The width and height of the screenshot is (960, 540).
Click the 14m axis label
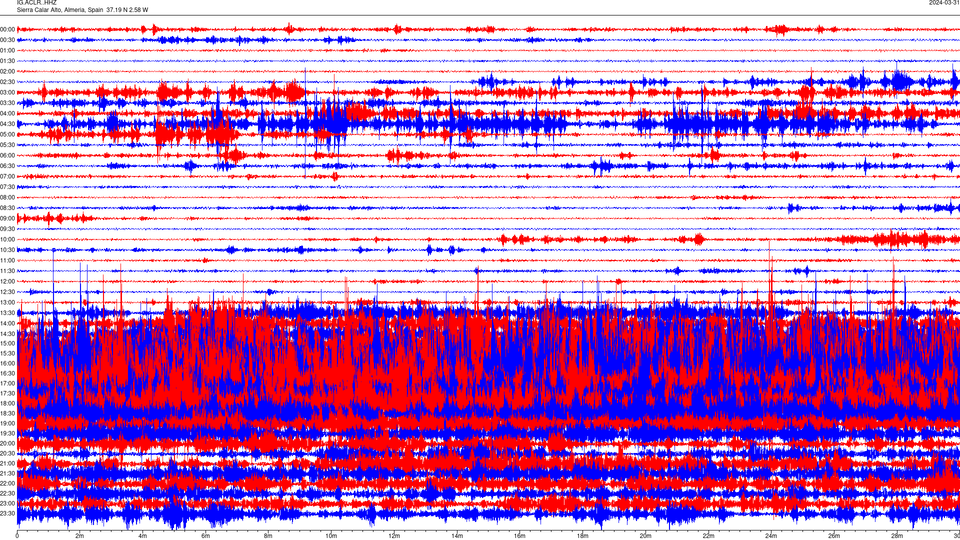[x=457, y=536]
